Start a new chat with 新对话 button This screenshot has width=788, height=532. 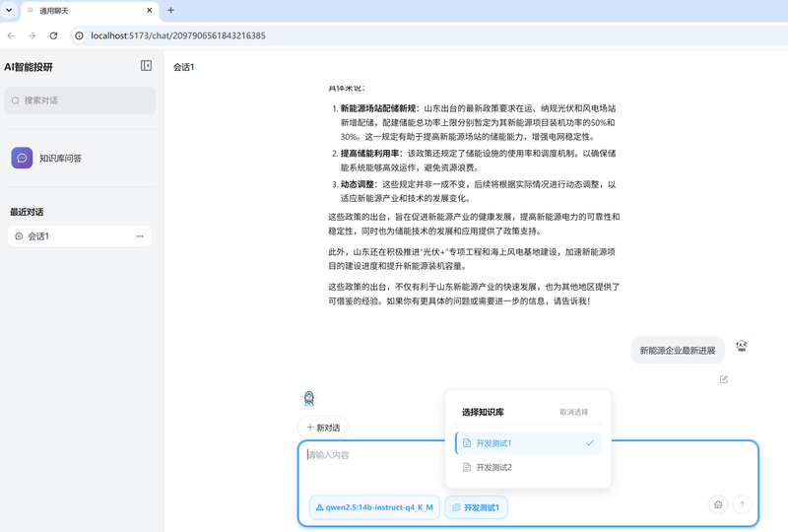click(323, 428)
